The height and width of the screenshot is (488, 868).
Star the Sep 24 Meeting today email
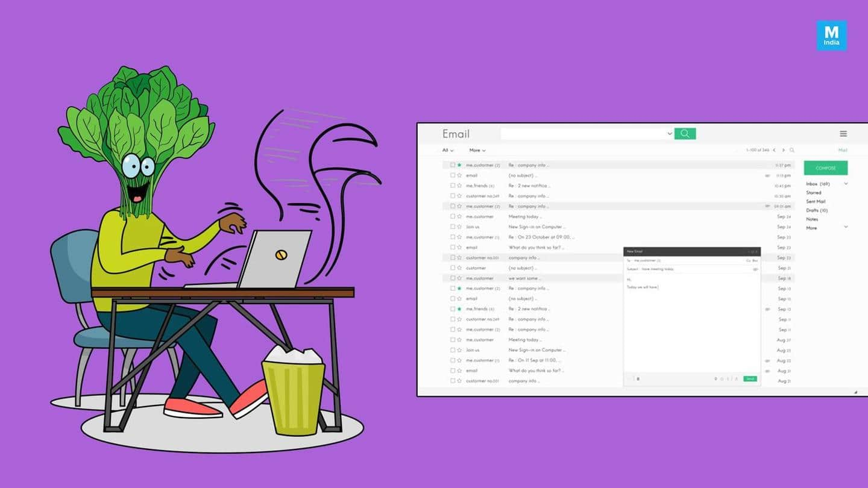(459, 216)
